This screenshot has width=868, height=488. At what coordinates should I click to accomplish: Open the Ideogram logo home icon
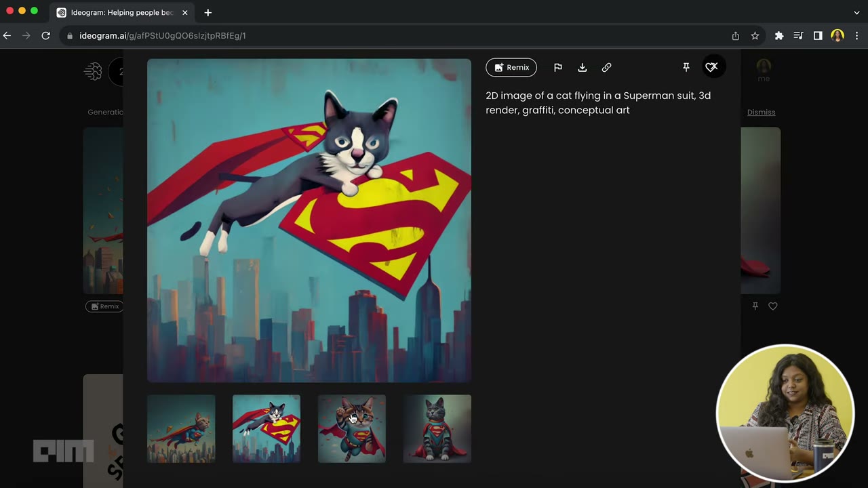93,71
